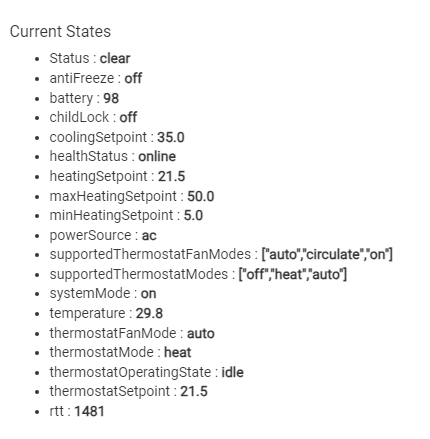Select the heatingSetpoint 21.5 line
This screenshot has height=439, width=430.
117,176
